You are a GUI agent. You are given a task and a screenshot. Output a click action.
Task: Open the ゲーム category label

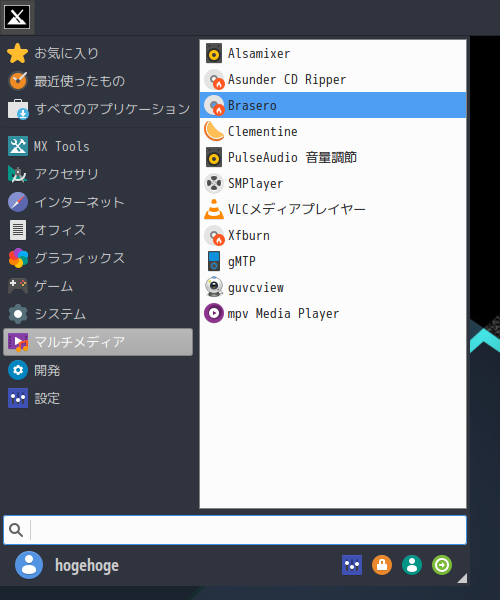(x=54, y=286)
